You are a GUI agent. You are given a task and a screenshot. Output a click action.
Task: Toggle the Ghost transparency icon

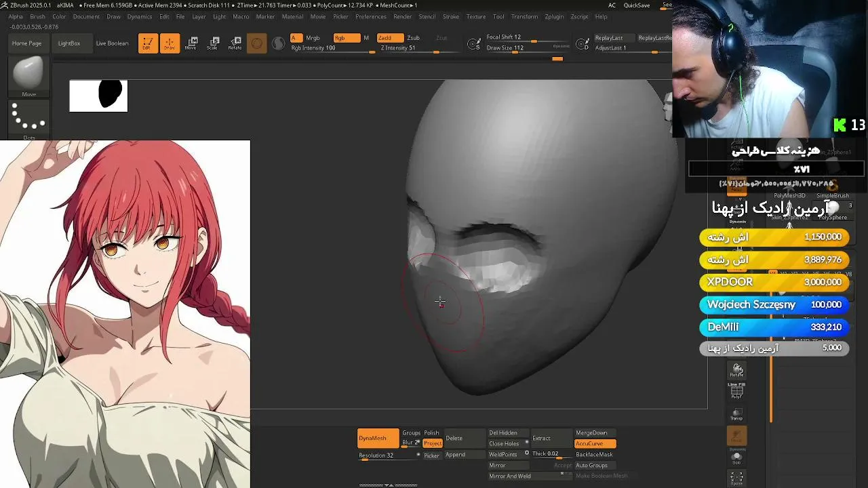[x=737, y=436]
